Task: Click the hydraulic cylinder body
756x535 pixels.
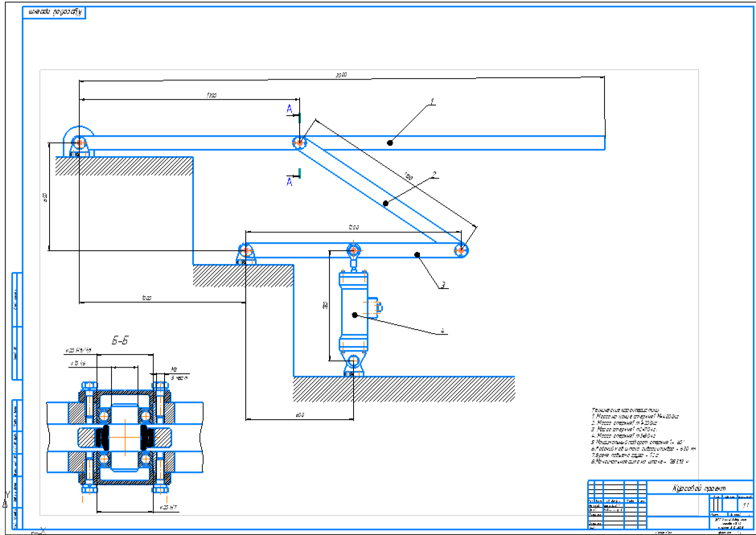Action: point(353,313)
